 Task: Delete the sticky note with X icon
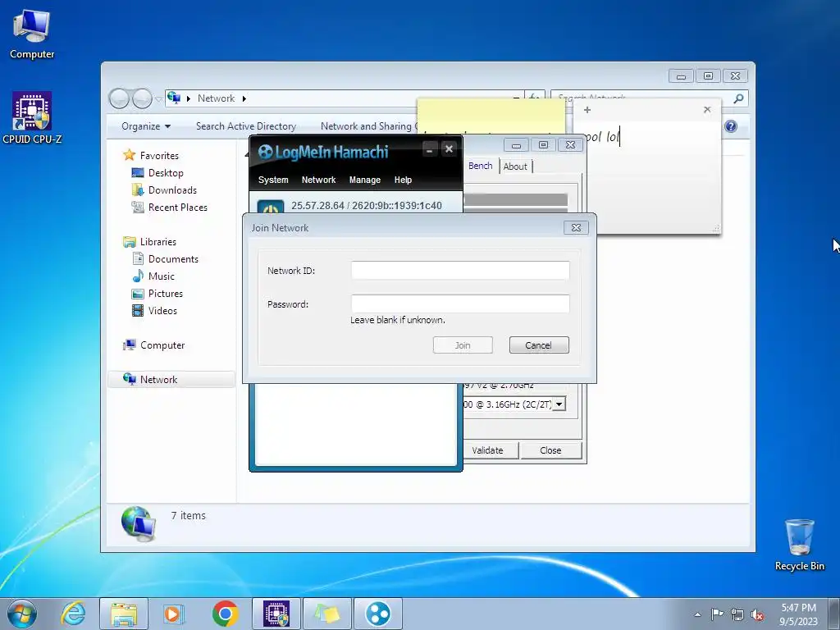coord(707,110)
